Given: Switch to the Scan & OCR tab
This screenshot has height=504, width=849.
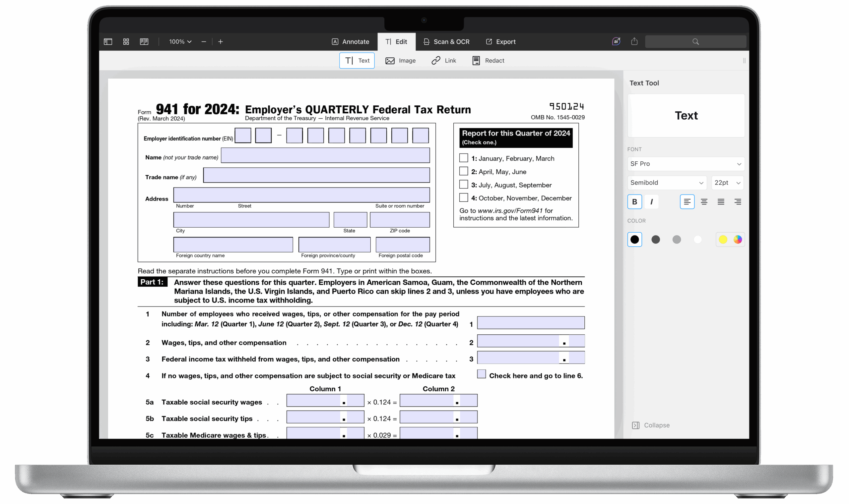Looking at the screenshot, I should [447, 41].
